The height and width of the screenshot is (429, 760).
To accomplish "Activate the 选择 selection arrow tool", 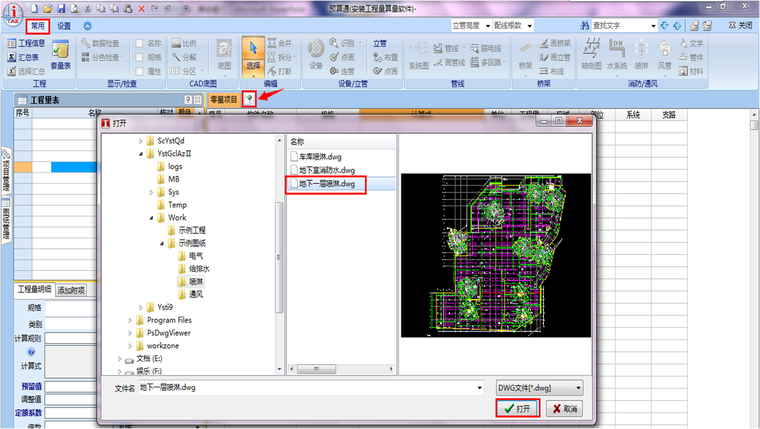I will [253, 56].
